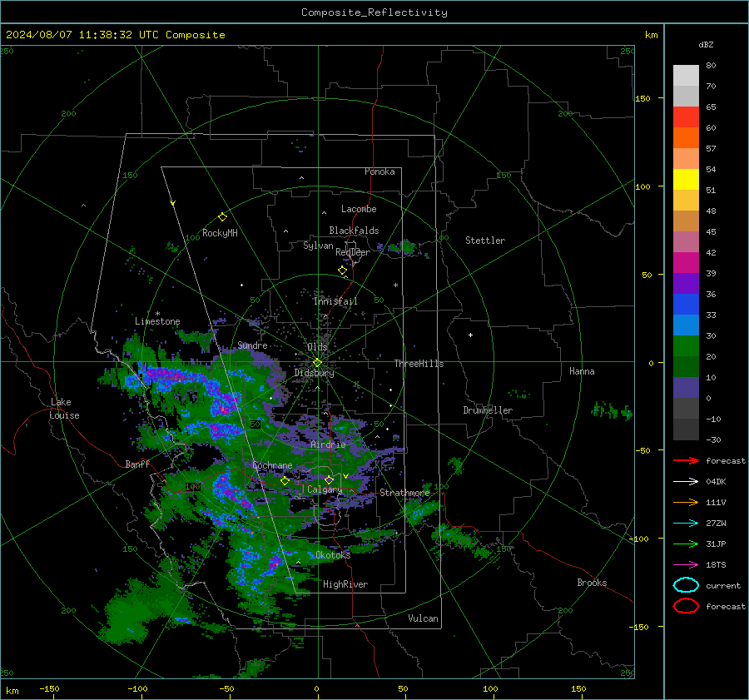The image size is (749, 700).
Task: Select the red 65 dBZ color swatch
Action: tap(686, 117)
